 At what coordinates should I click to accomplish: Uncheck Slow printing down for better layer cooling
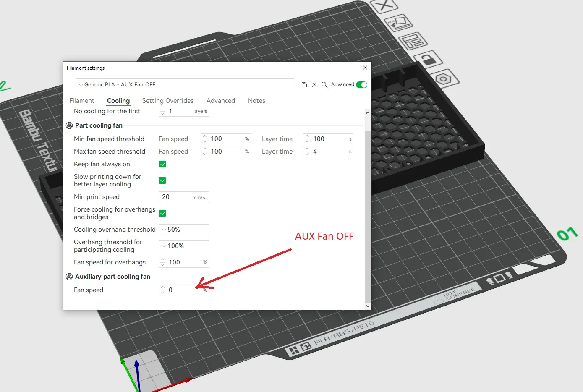pos(162,180)
